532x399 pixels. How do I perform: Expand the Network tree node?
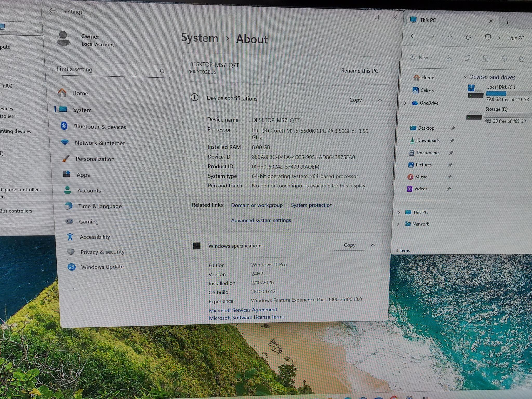pyautogui.click(x=398, y=224)
